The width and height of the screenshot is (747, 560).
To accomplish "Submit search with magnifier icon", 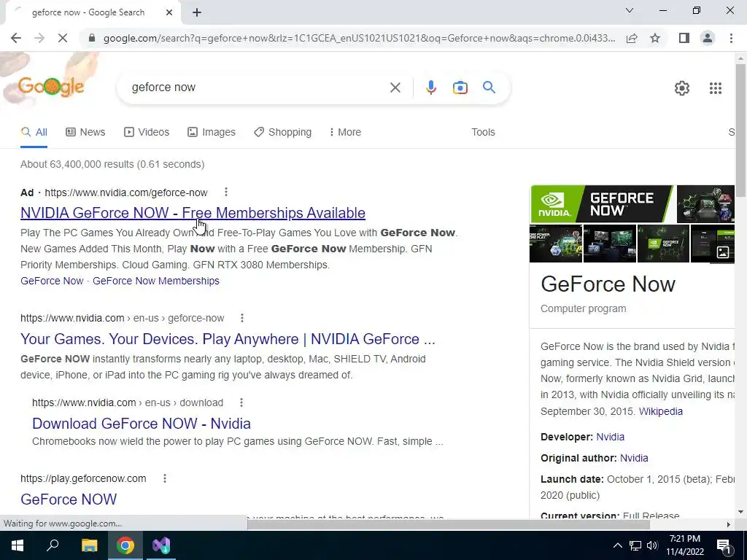I will pyautogui.click(x=489, y=87).
